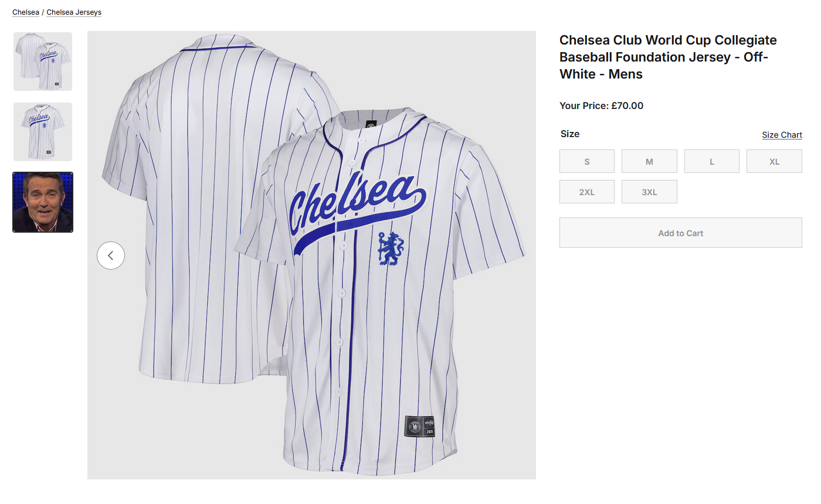Select the front-view jersey thumbnail
The image size is (821, 504).
[x=43, y=132]
